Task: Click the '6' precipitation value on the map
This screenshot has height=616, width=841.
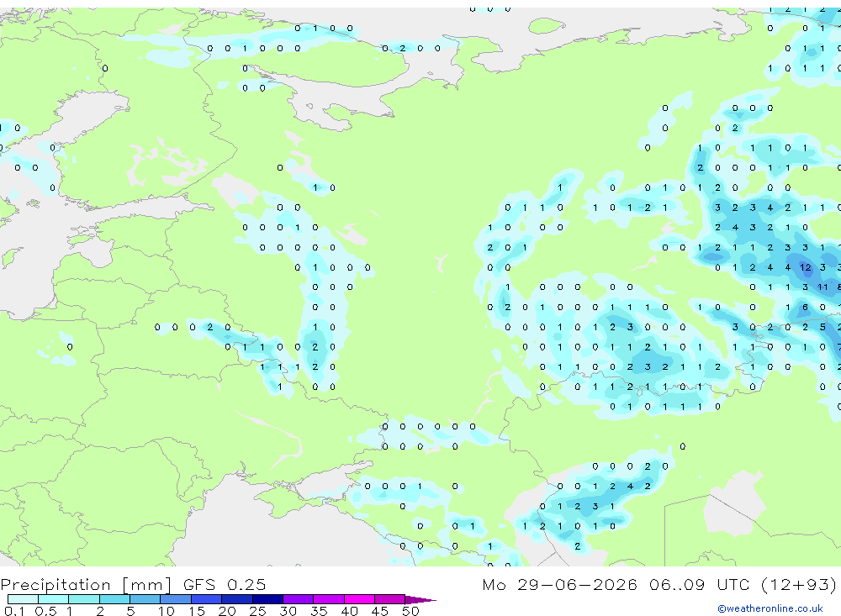Action: 805,308
